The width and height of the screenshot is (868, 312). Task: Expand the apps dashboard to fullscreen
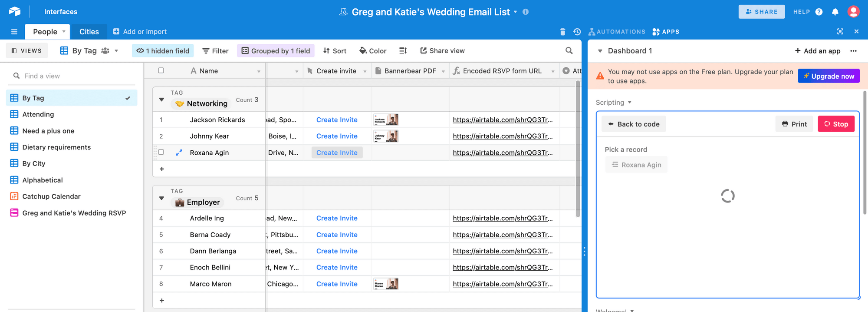(840, 32)
